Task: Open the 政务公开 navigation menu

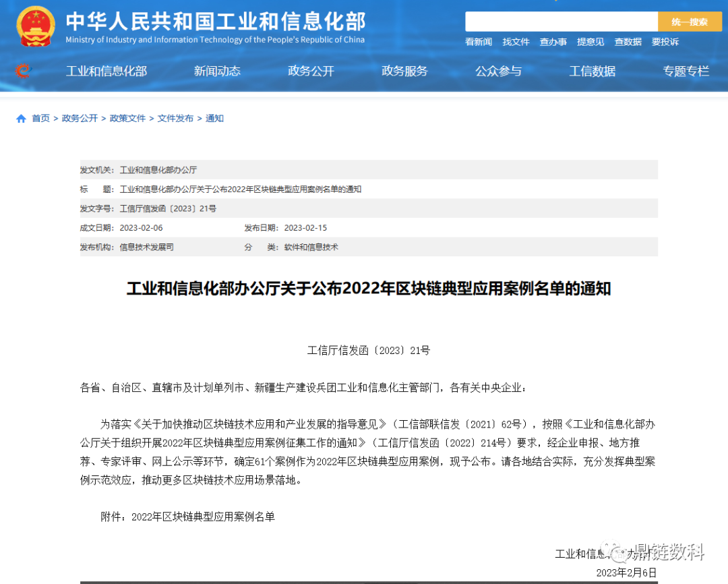Action: tap(311, 71)
